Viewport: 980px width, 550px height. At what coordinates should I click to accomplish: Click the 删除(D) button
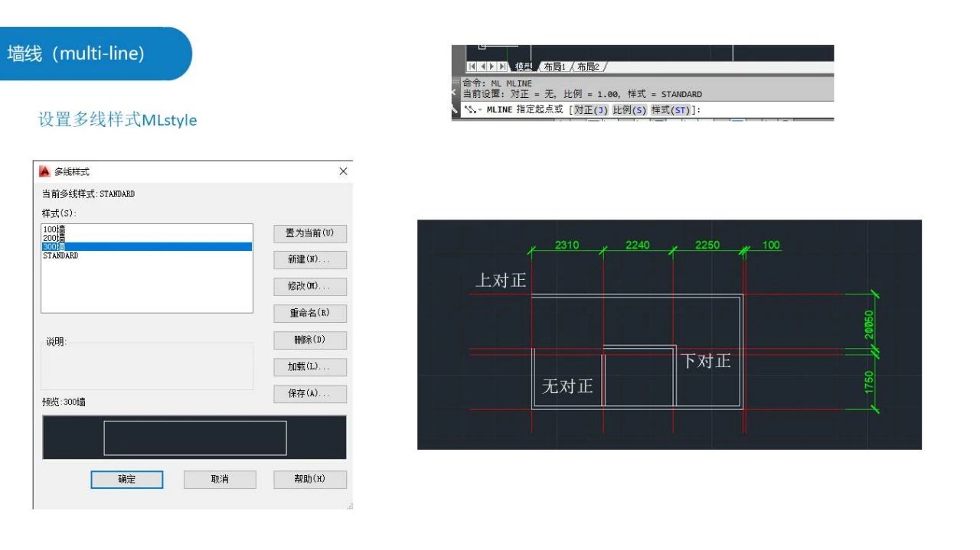pos(310,340)
